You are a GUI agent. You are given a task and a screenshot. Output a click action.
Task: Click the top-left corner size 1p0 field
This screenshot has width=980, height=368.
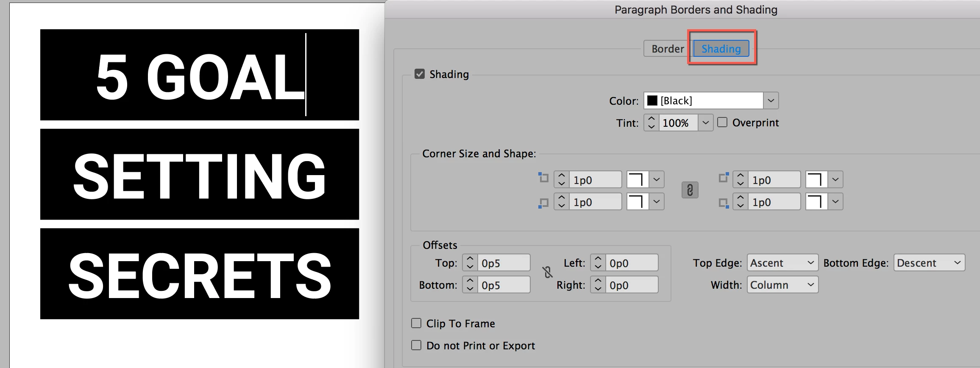(x=595, y=179)
